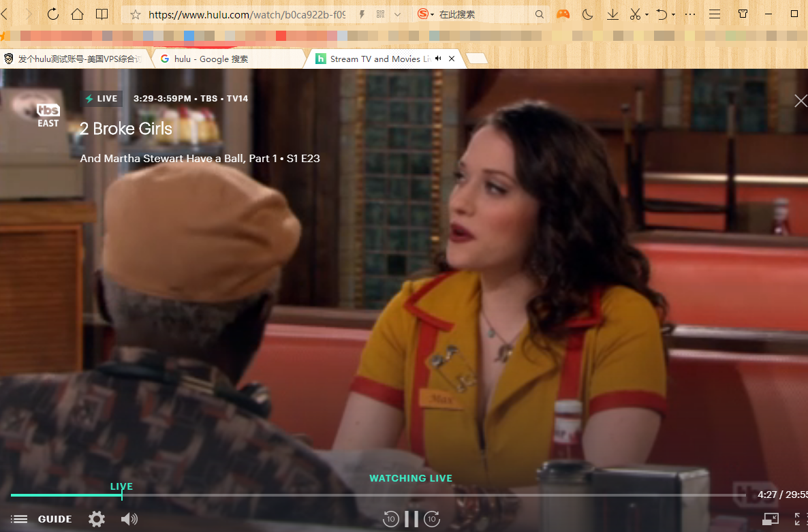Go to browser home page
808x532 pixels.
(77, 14)
